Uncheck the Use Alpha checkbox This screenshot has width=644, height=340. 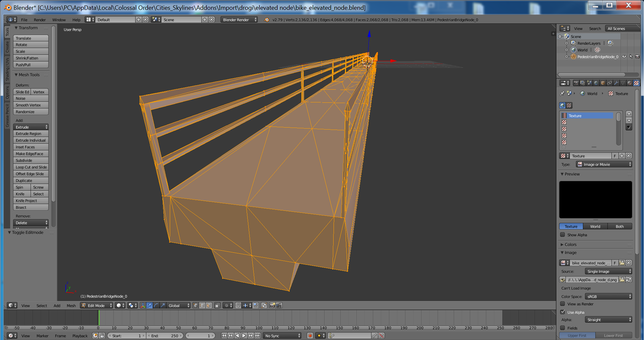coord(562,312)
